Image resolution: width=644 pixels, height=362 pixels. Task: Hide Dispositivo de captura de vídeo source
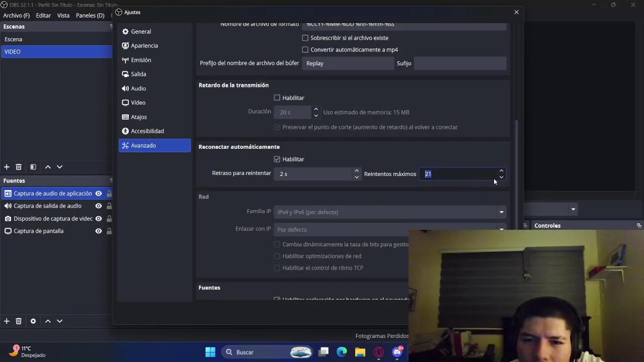click(99, 219)
